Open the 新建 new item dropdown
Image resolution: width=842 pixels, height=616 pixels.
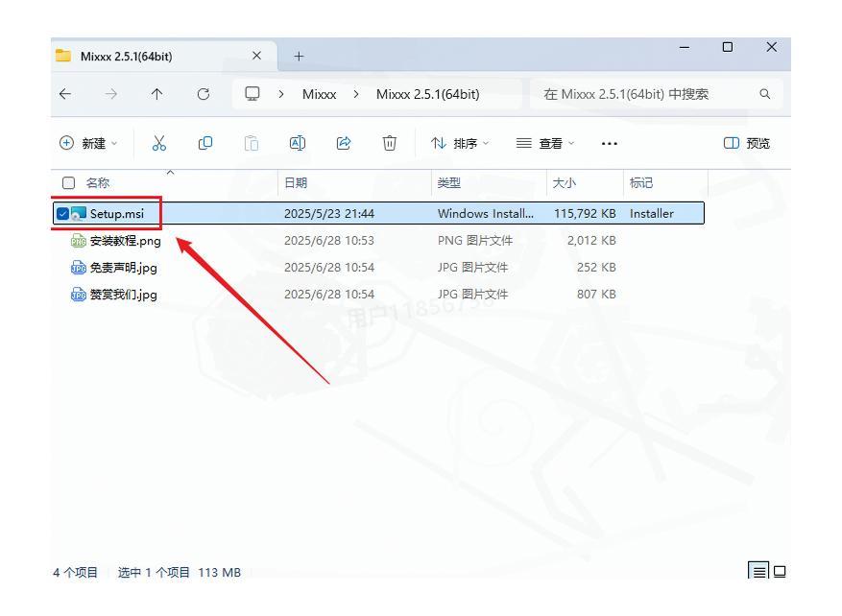88,143
